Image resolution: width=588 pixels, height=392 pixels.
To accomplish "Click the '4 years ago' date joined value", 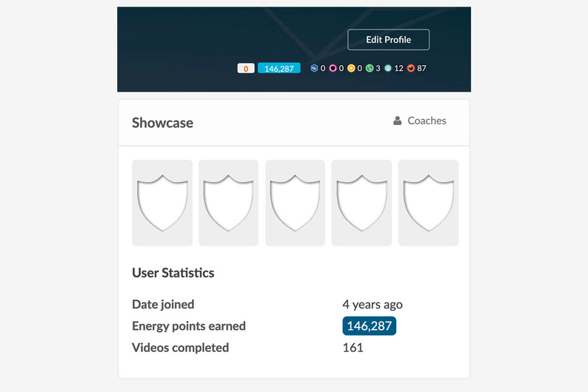I will pyautogui.click(x=372, y=305).
